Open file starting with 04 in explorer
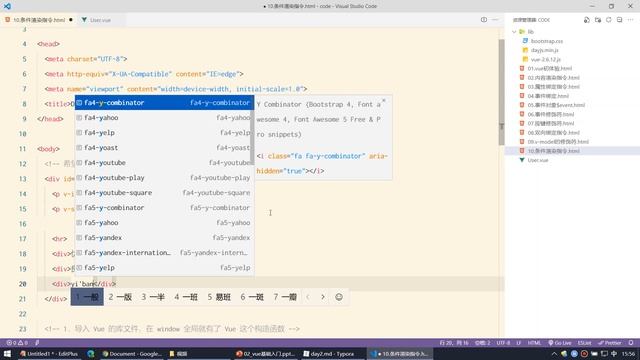Image resolution: width=640 pixels, height=360 pixels. pyautogui.click(x=548, y=96)
